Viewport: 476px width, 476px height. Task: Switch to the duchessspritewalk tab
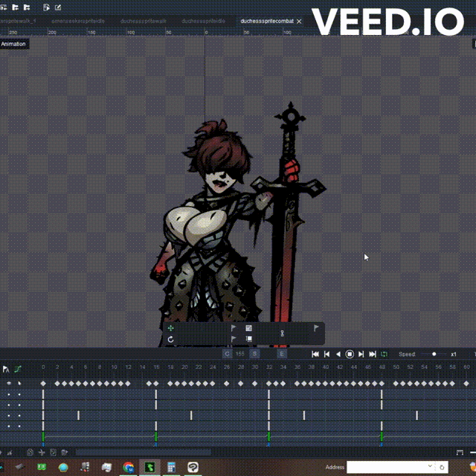(144, 22)
